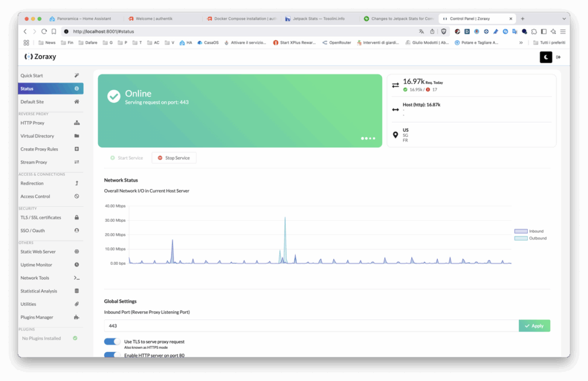This screenshot has height=381, width=588.
Task: Click the four dots on Online banner
Action: point(368,138)
